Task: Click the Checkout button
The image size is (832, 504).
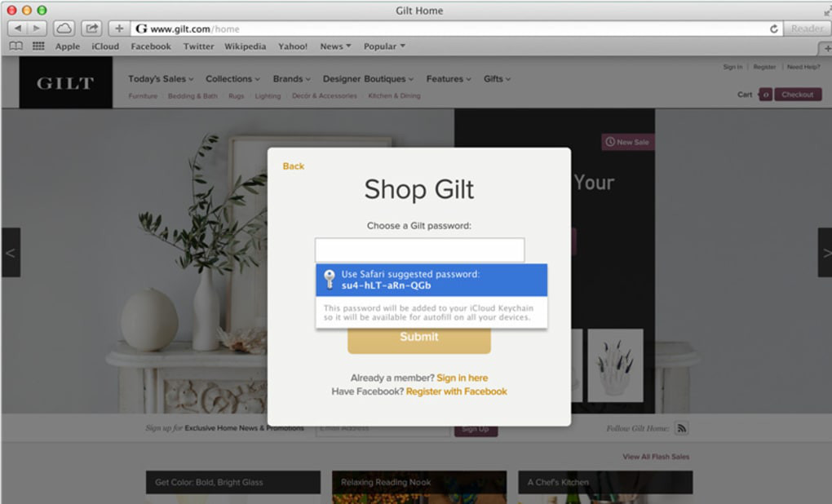Action: [x=798, y=95]
